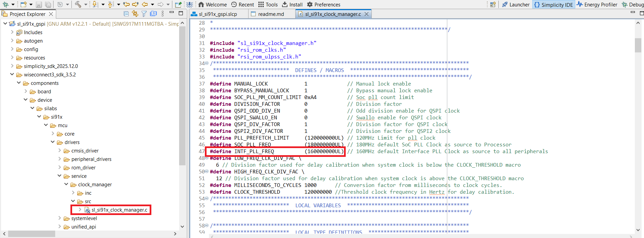Viewport: 644px width, 238px height.
Task: Open the Preferences button
Action: [323, 5]
